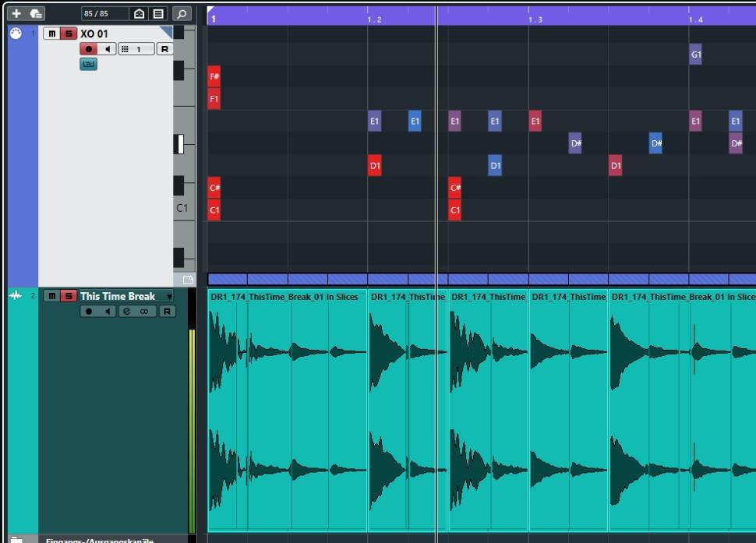Mute the XO 01 track
This screenshot has height=543, width=756.
tap(51, 33)
